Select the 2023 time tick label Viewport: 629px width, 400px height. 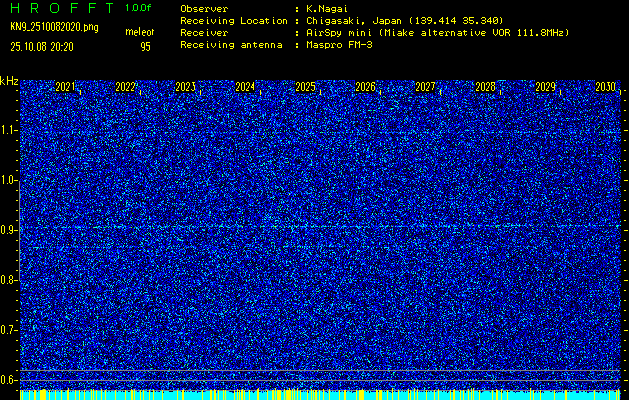pos(185,88)
